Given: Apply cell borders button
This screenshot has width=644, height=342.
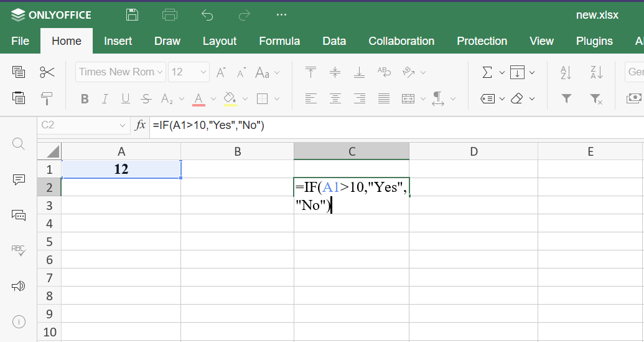Looking at the screenshot, I should point(262,98).
